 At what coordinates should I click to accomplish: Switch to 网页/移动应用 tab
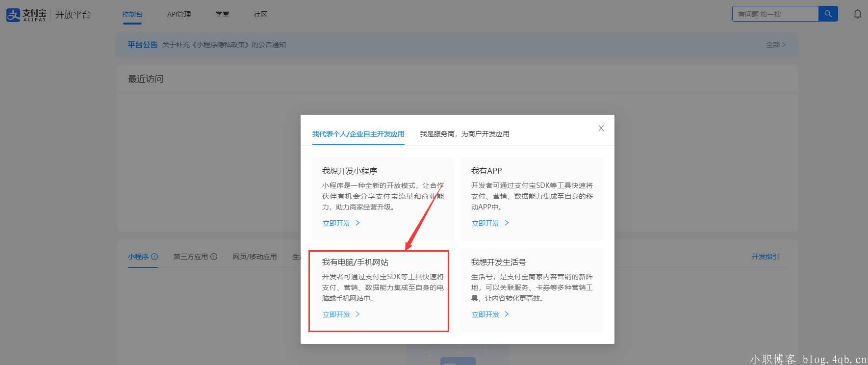pos(255,257)
